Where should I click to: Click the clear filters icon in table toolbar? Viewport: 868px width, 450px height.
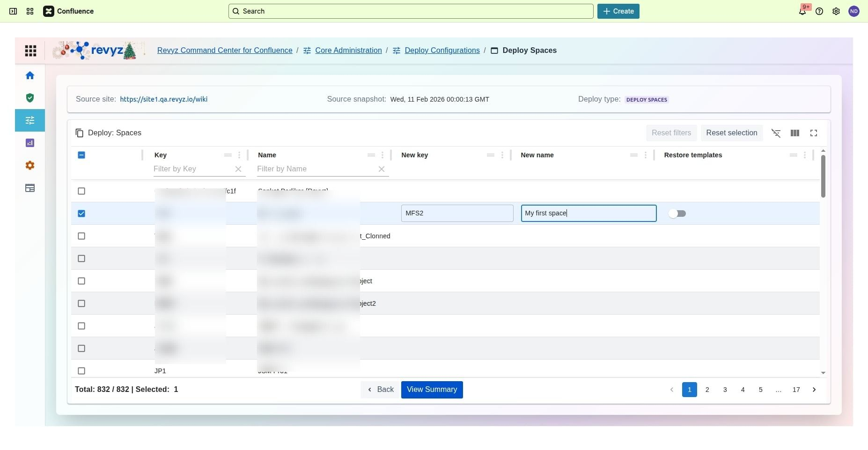click(x=776, y=133)
